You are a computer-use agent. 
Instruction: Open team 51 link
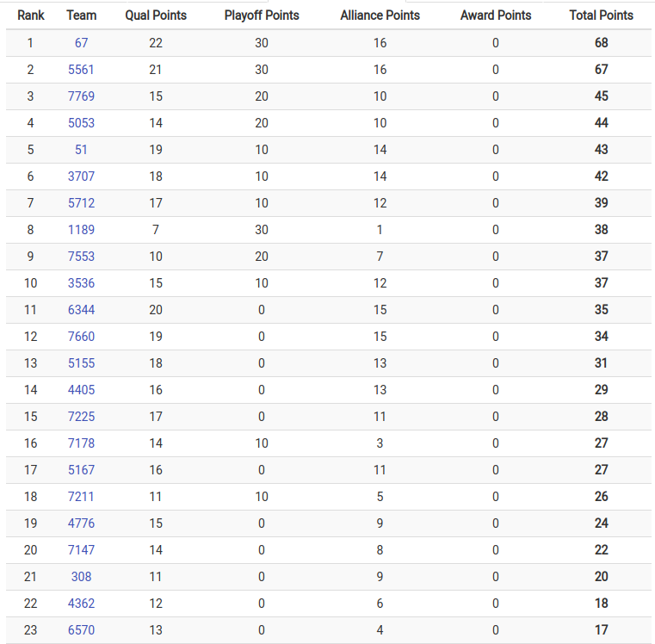[81, 150]
